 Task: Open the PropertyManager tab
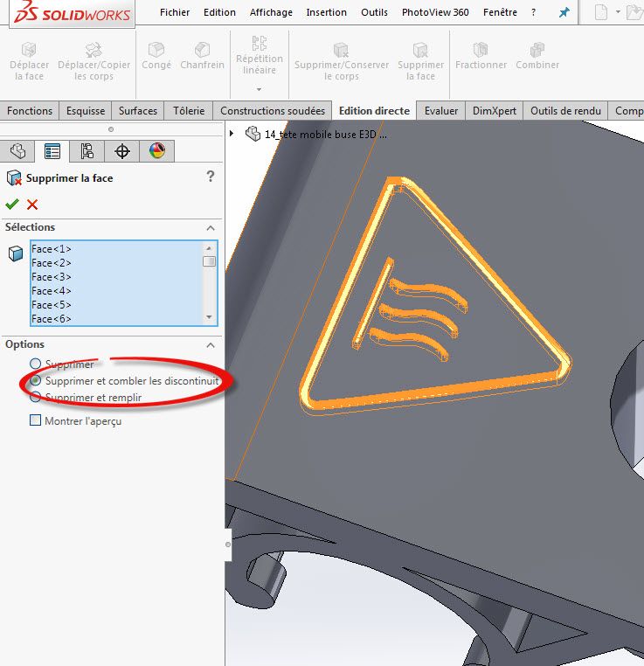(52, 151)
